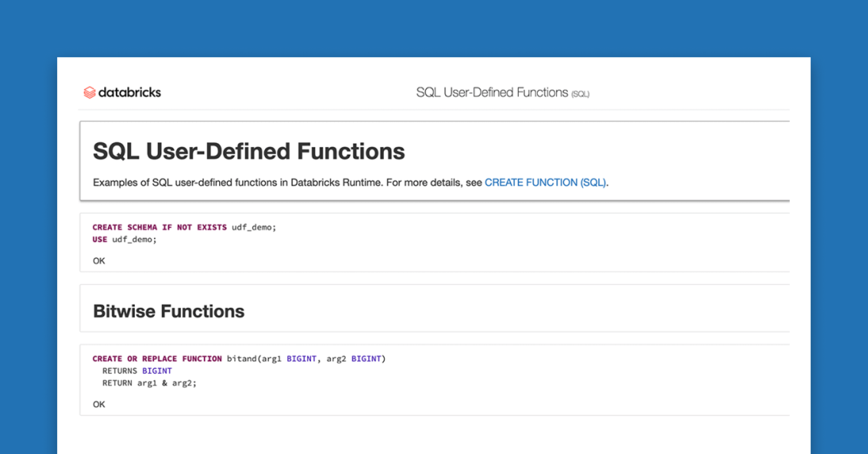Click the OK output below the bitand function
Viewport: 868px width, 454px height.
tap(99, 404)
